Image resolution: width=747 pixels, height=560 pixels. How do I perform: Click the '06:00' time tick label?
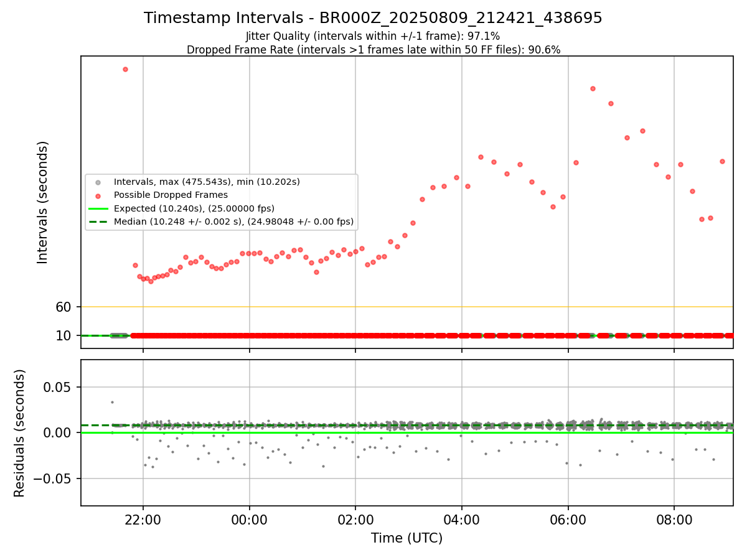pos(568,519)
